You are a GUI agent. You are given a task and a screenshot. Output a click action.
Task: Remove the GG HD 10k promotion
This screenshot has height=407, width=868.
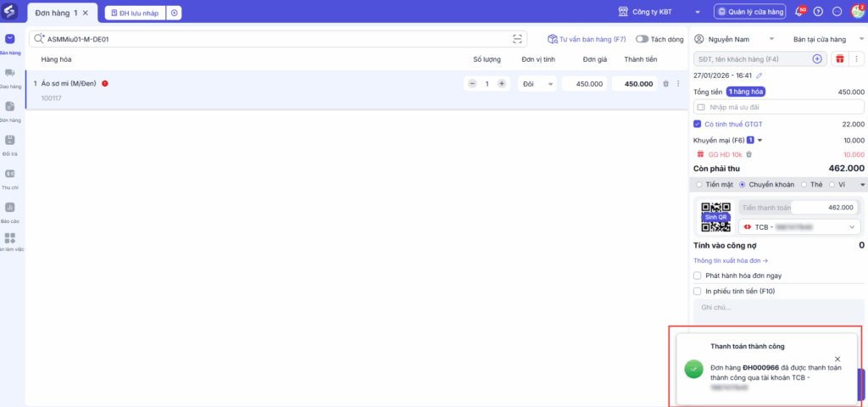pyautogui.click(x=748, y=154)
